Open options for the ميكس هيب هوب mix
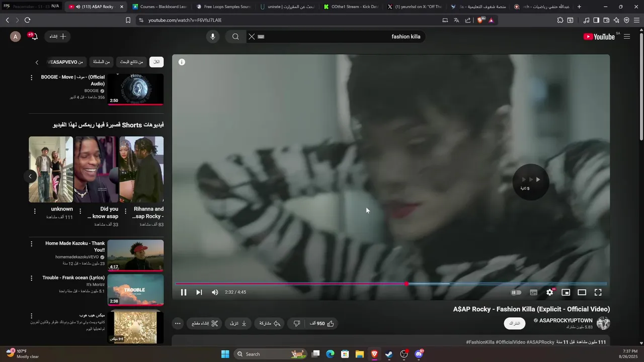This screenshot has height=362, width=644. 31,316
